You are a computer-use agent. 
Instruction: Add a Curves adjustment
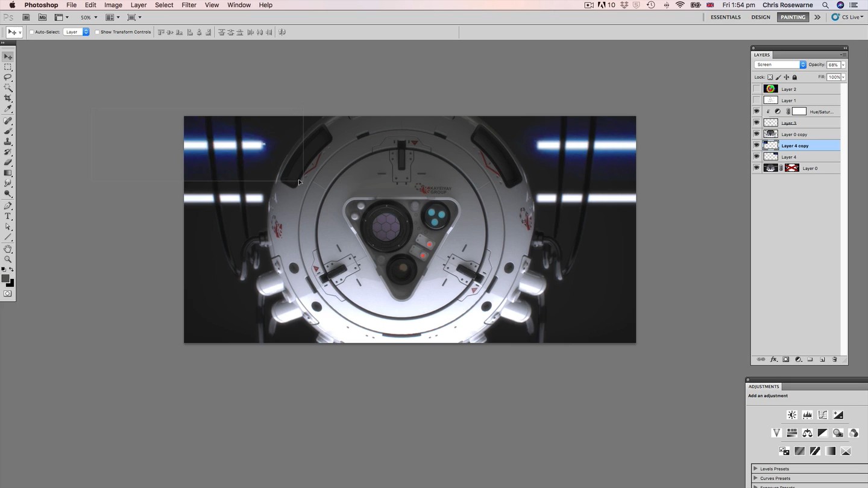(823, 415)
